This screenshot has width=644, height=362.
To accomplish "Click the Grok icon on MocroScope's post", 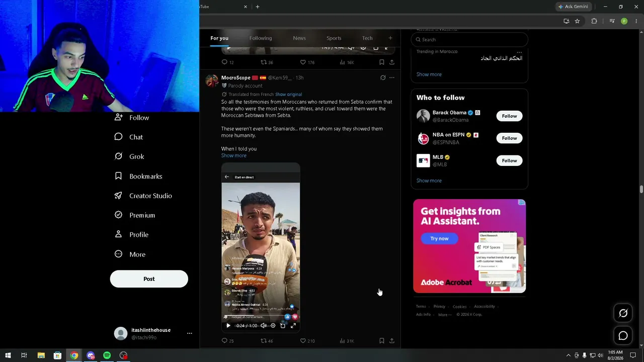I will coord(383,78).
